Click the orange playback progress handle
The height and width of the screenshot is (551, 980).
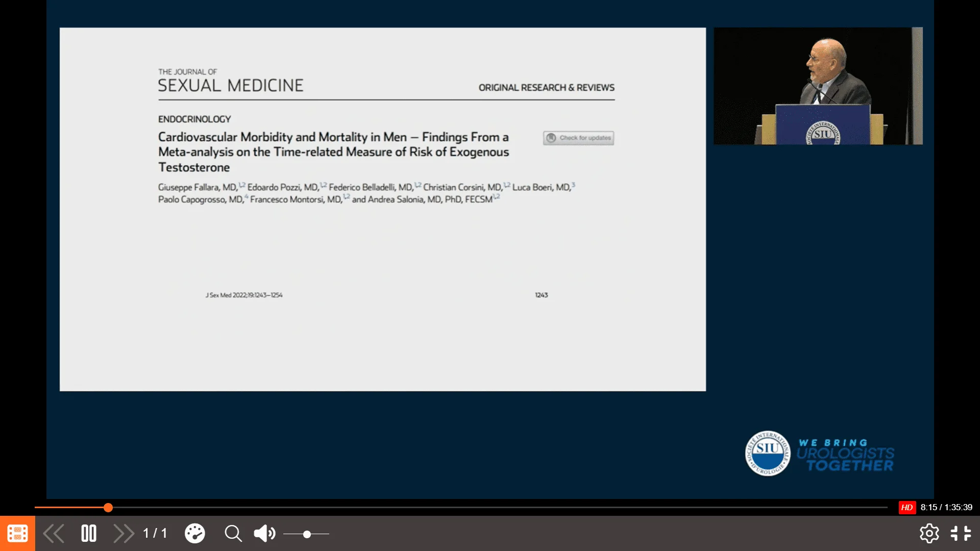pyautogui.click(x=108, y=507)
